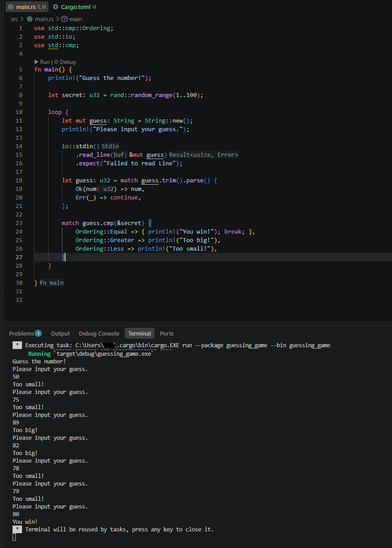Click the guess '80' in terminal

point(16,514)
